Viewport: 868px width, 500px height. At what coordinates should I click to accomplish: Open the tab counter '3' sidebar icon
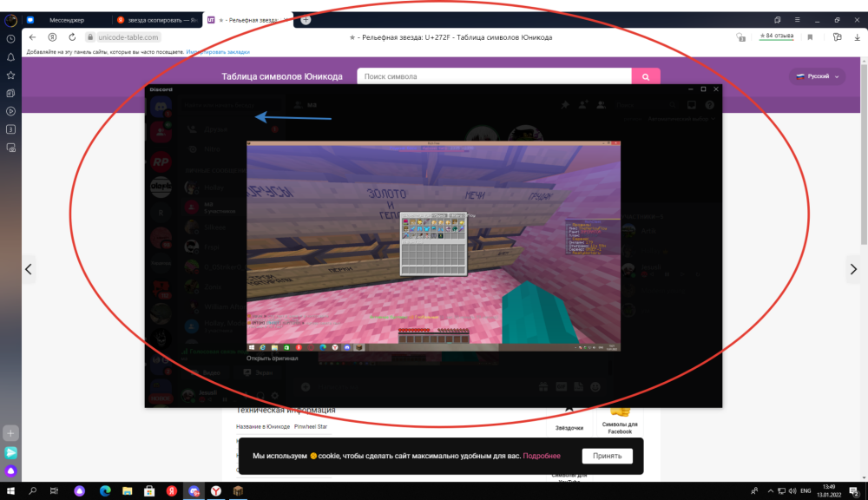(x=10, y=129)
